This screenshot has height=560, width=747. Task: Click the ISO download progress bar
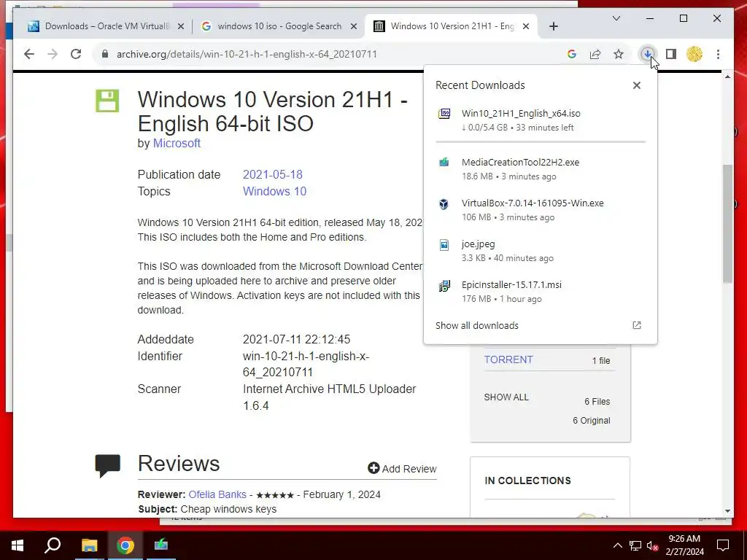(541, 142)
